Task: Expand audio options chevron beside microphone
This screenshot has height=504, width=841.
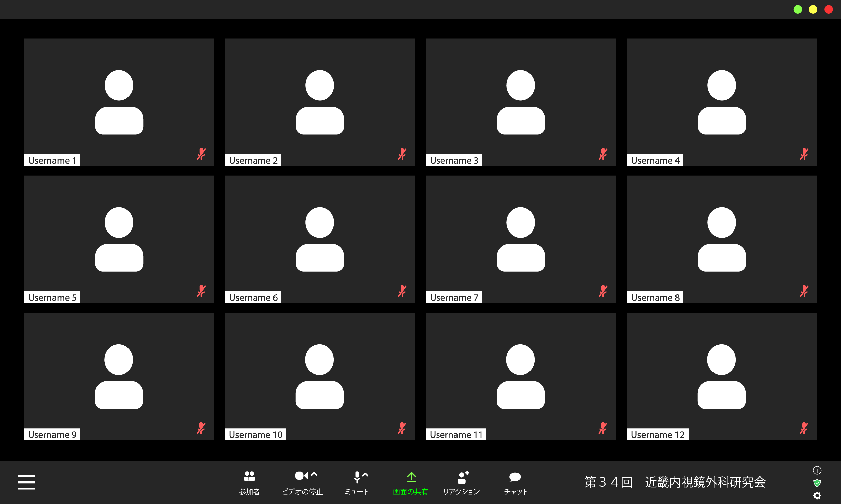Action: pos(365,475)
